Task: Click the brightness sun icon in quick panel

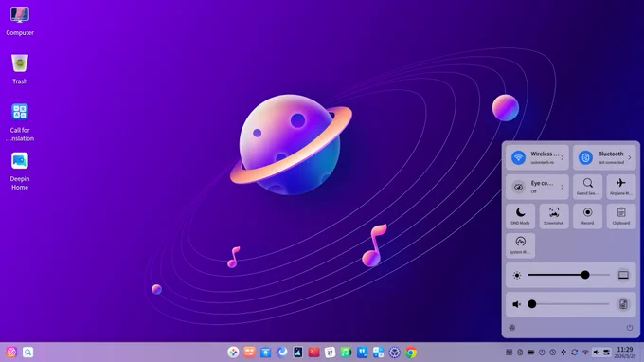Action: (x=517, y=276)
